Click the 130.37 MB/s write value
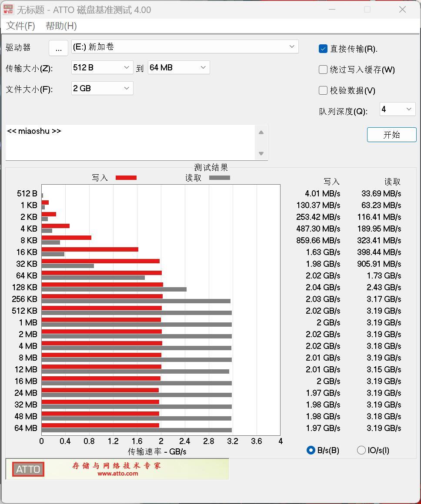 pos(318,205)
